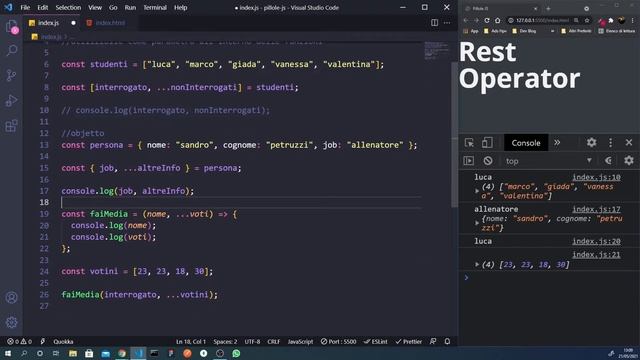Open the Help menu
Screen dimensions: 640x360
tap(180, 7)
